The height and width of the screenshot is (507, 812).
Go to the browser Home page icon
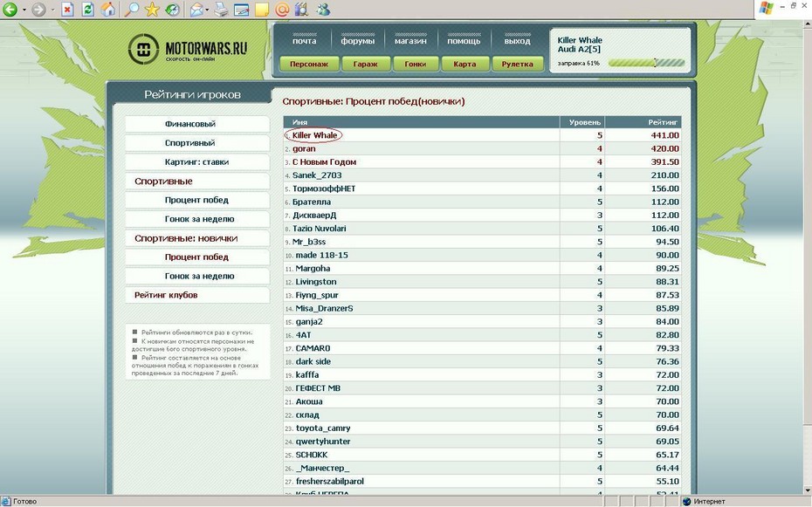(x=108, y=10)
